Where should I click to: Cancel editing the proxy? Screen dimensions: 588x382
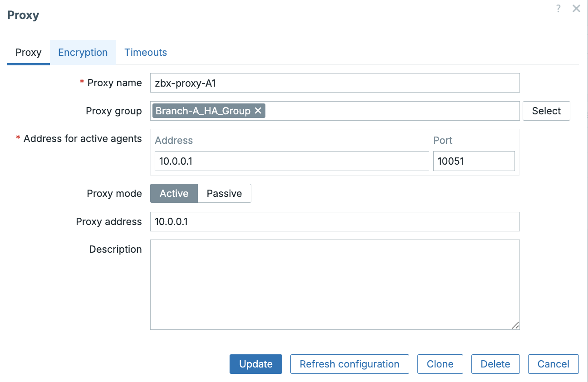point(553,364)
